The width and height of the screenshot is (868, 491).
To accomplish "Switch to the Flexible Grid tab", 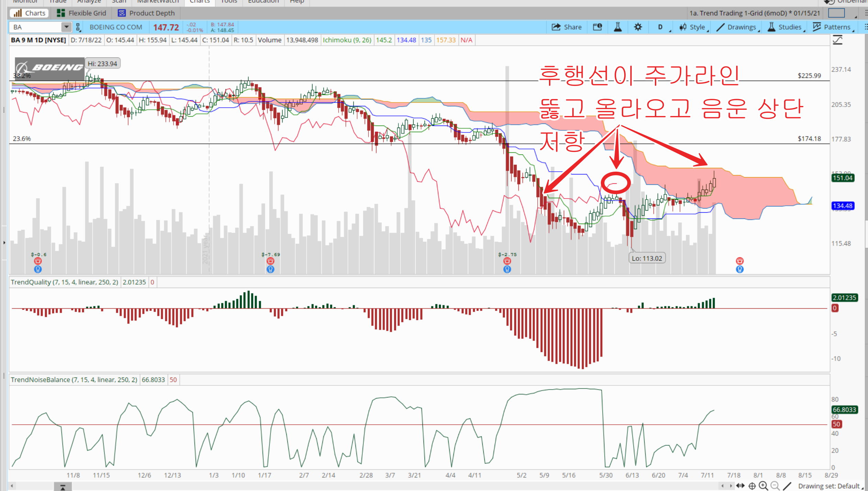I will pyautogui.click(x=82, y=13).
